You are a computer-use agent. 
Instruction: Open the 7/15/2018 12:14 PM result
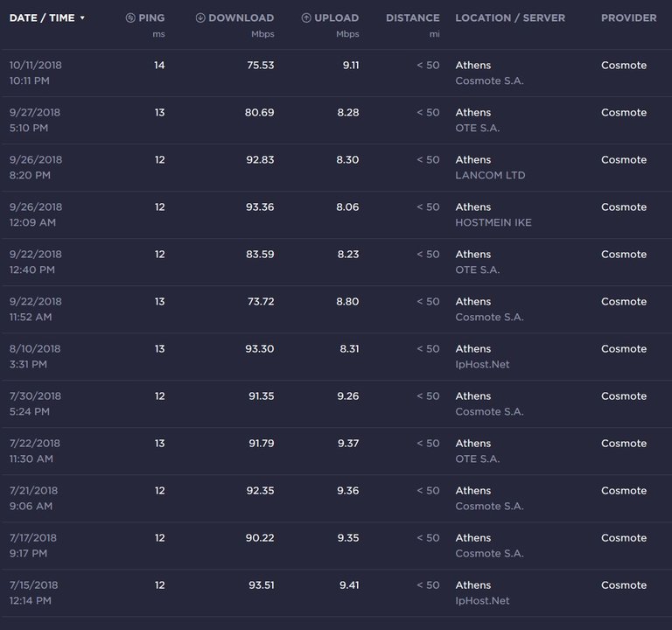(336, 592)
